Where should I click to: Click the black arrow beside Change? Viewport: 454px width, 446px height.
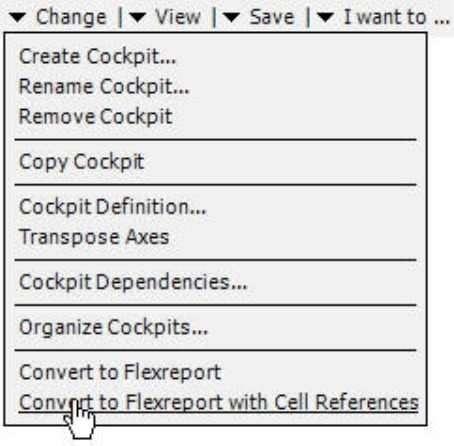(17, 17)
